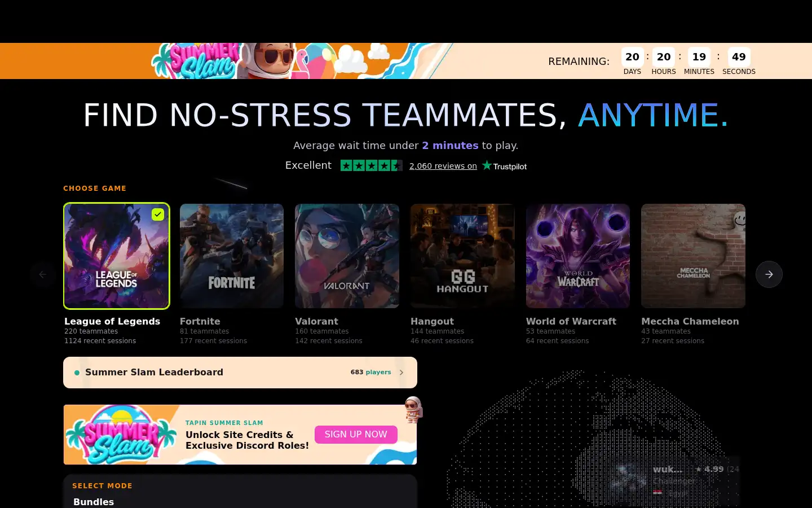812x508 pixels.
Task: Click the Summer Slam logo in promo card
Action: pos(121,435)
